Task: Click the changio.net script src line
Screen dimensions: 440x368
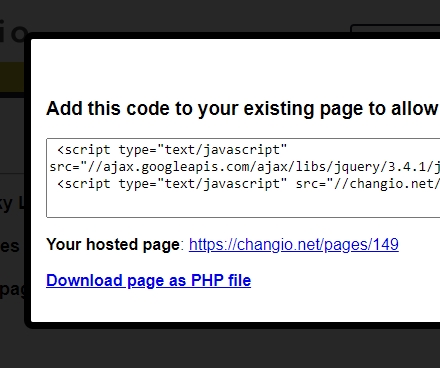Action: coord(249,184)
